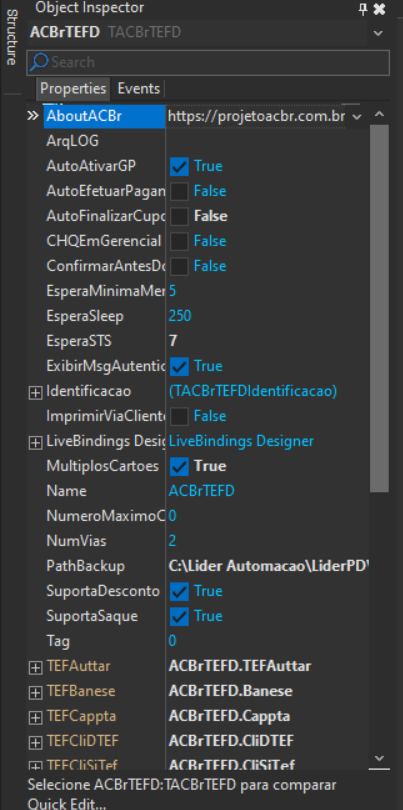The height and width of the screenshot is (810, 403).
Task: Click the Quick Edit link
Action: pyautogui.click(x=67, y=803)
